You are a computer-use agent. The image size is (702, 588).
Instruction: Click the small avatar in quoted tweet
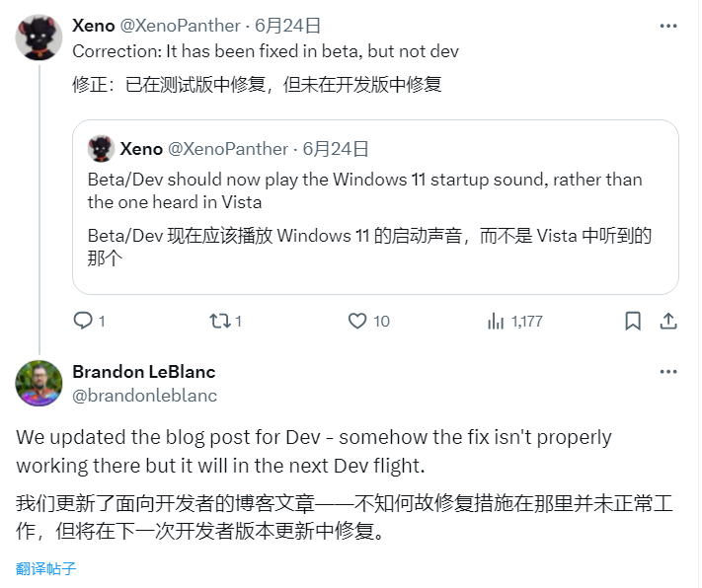101,149
